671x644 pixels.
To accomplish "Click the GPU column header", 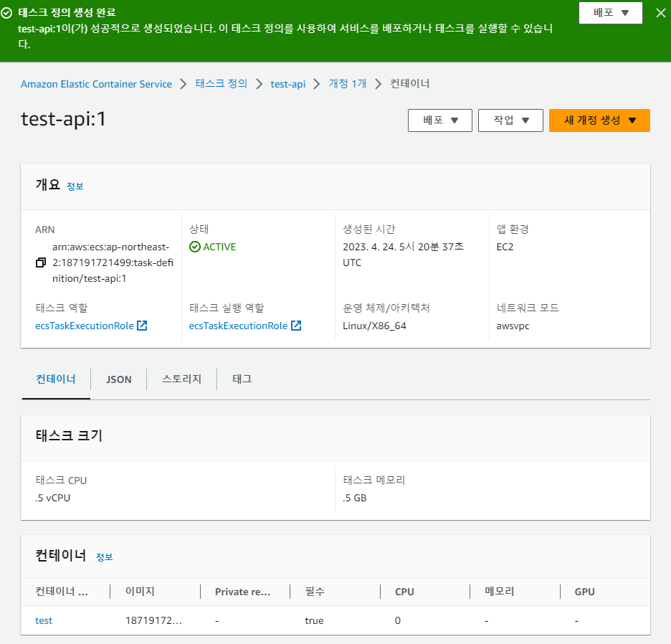I will click(584, 592).
